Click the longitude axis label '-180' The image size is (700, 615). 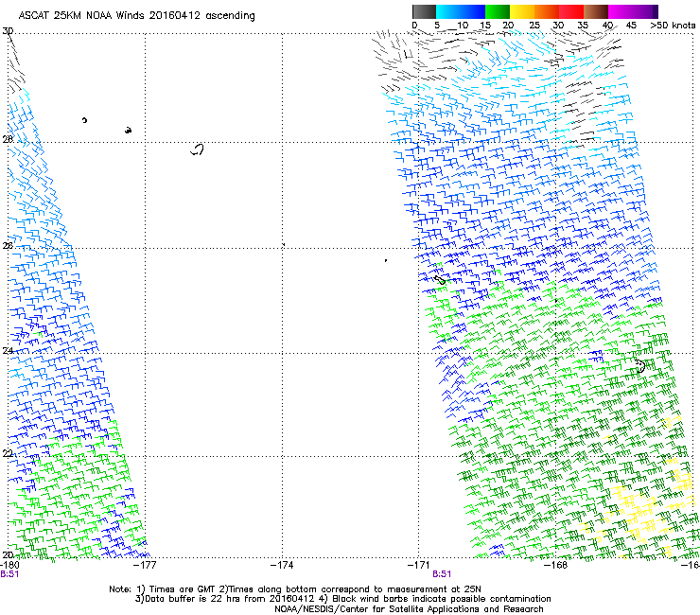point(9,565)
